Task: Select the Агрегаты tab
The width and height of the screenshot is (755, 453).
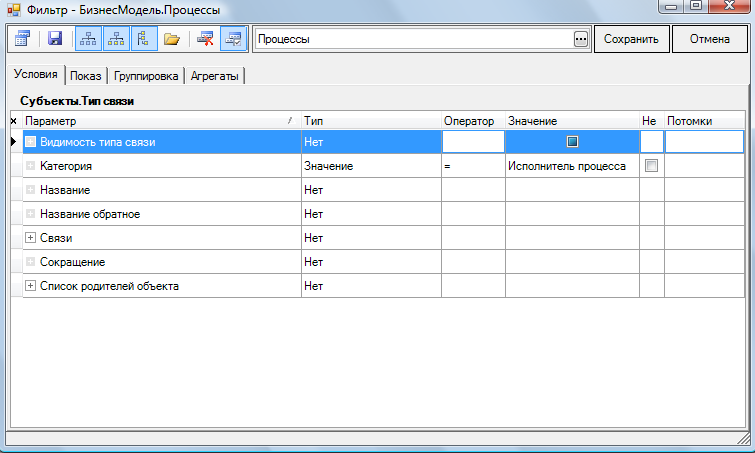Action: (214, 76)
